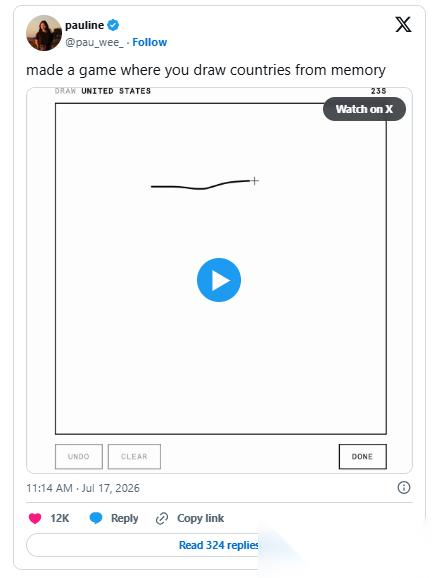Open the X logo icon

coord(403,25)
